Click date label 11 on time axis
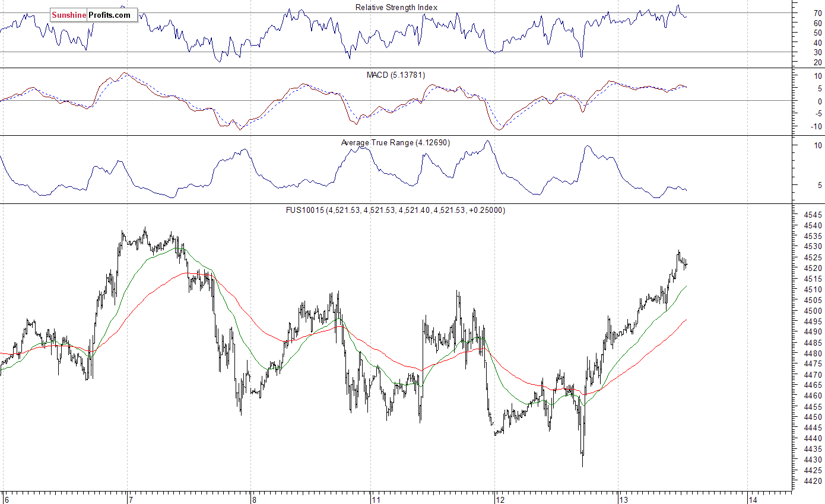Image resolution: width=825 pixels, height=504 pixels. click(x=375, y=499)
